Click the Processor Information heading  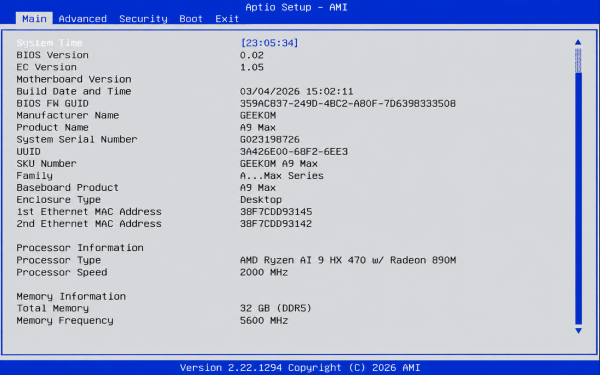(x=80, y=248)
